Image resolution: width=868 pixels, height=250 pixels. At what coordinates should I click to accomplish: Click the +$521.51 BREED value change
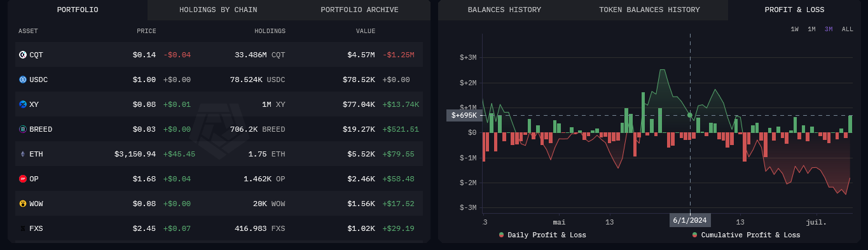tap(401, 129)
